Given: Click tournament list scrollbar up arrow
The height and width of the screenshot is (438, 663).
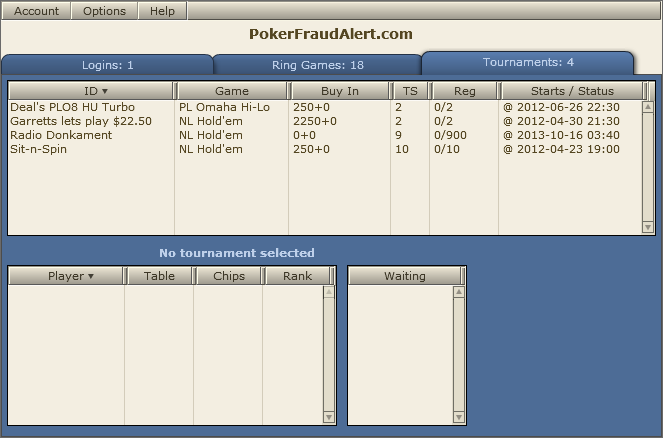Looking at the screenshot, I should pos(648,107).
